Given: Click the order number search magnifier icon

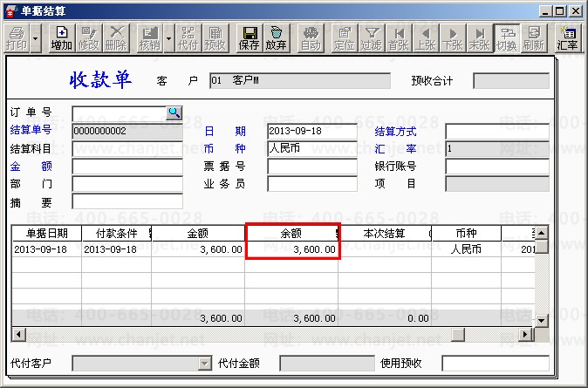Looking at the screenshot, I should (x=174, y=112).
